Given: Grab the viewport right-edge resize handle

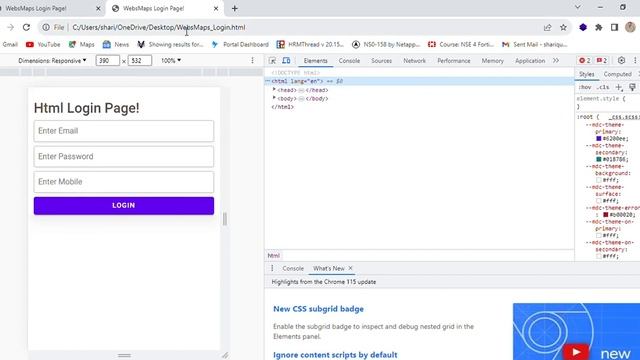Looking at the screenshot, I should pyautogui.click(x=224, y=219).
